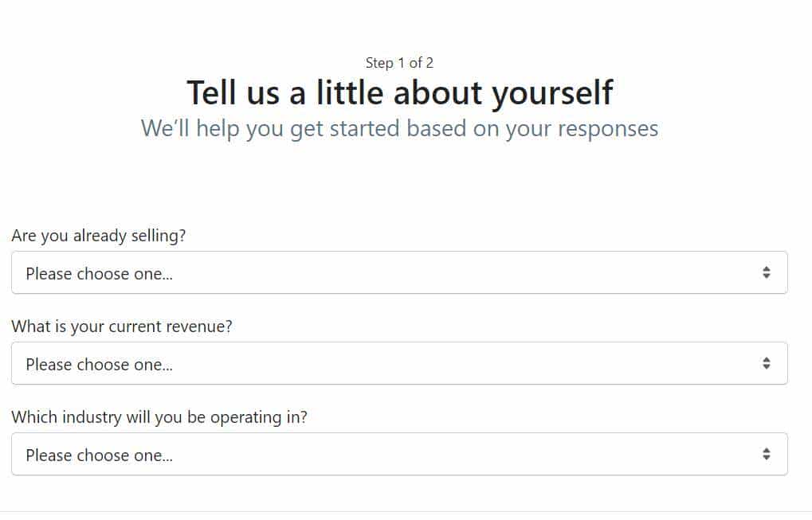Click the "Step 1 of 2" indicator
812x520 pixels.
[x=399, y=62]
